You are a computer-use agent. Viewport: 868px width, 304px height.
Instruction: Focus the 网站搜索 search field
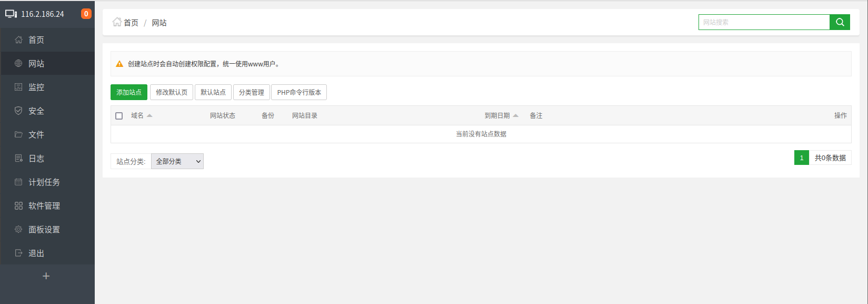(764, 22)
